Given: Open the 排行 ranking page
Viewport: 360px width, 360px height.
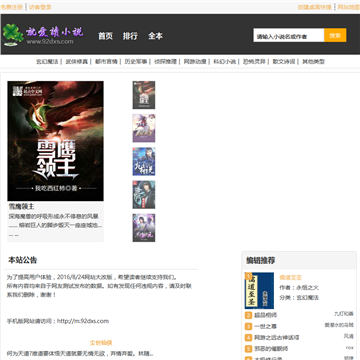Looking at the screenshot, I should click(x=130, y=36).
